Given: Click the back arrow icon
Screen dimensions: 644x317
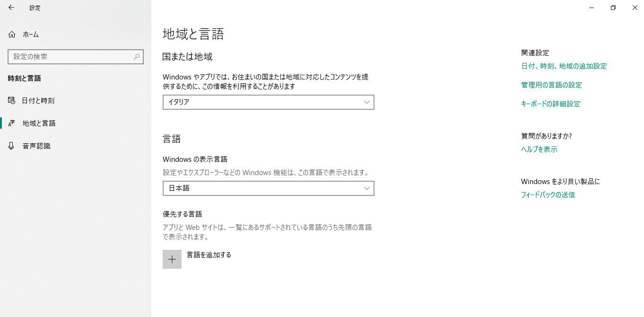Looking at the screenshot, I should tap(11, 8).
